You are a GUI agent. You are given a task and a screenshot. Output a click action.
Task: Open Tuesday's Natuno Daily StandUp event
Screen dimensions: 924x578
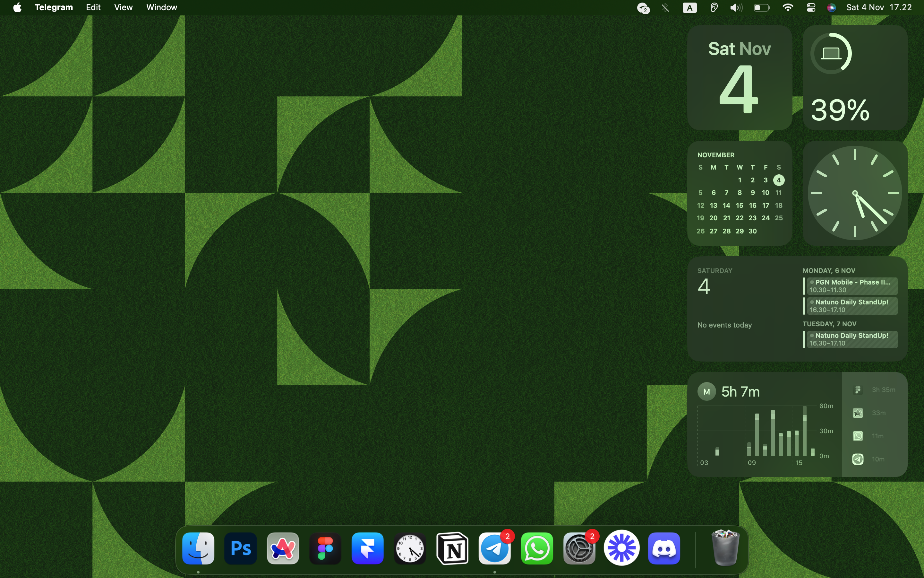[x=850, y=339]
